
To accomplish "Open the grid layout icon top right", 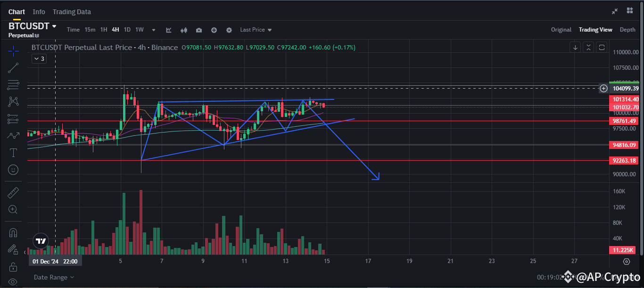I will [x=630, y=11].
